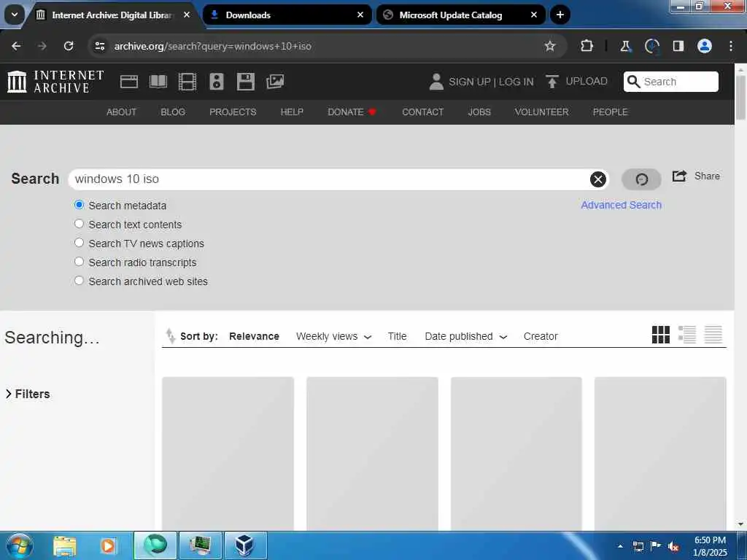
Task: Click the SIGN UP link
Action: (469, 82)
